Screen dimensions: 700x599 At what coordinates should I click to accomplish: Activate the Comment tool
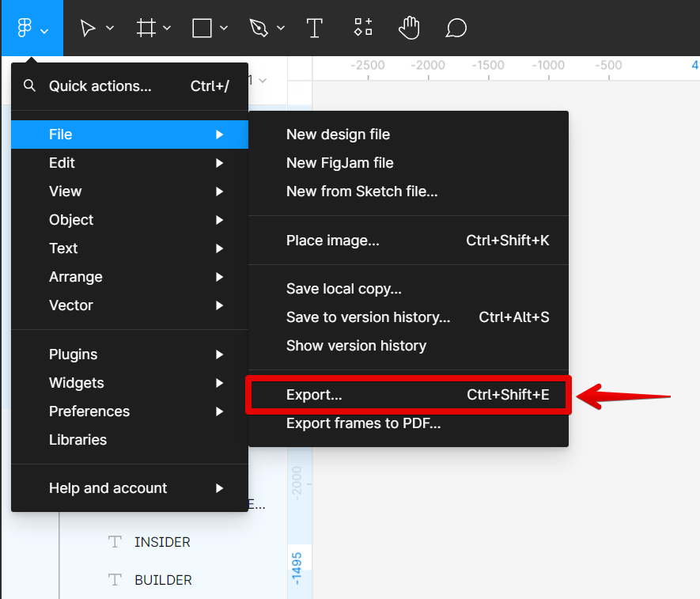(x=456, y=27)
